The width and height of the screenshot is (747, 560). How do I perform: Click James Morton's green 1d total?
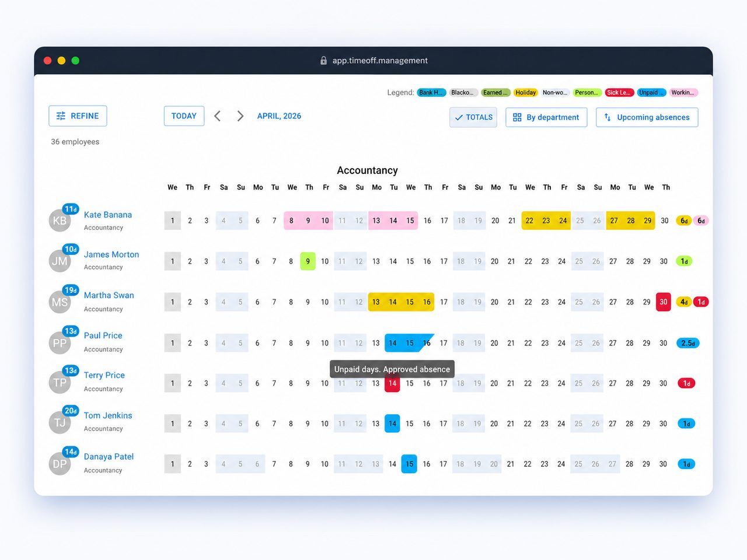(684, 261)
